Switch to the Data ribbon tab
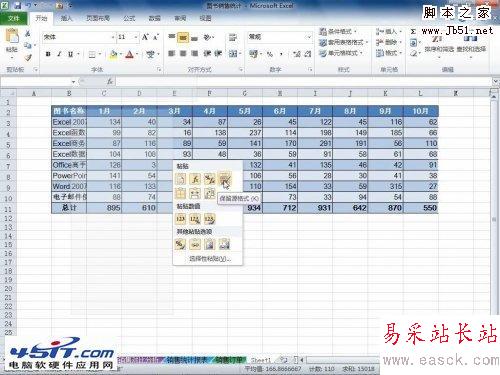 [155, 18]
